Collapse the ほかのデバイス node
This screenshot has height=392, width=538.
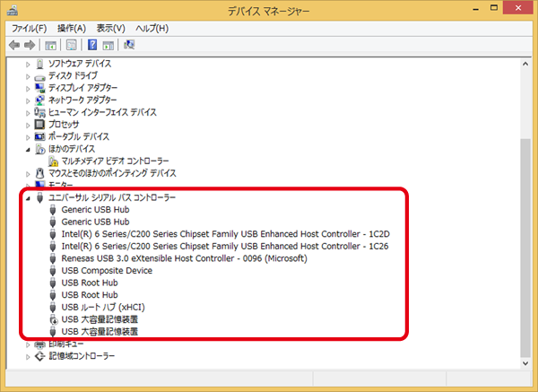tap(28, 150)
